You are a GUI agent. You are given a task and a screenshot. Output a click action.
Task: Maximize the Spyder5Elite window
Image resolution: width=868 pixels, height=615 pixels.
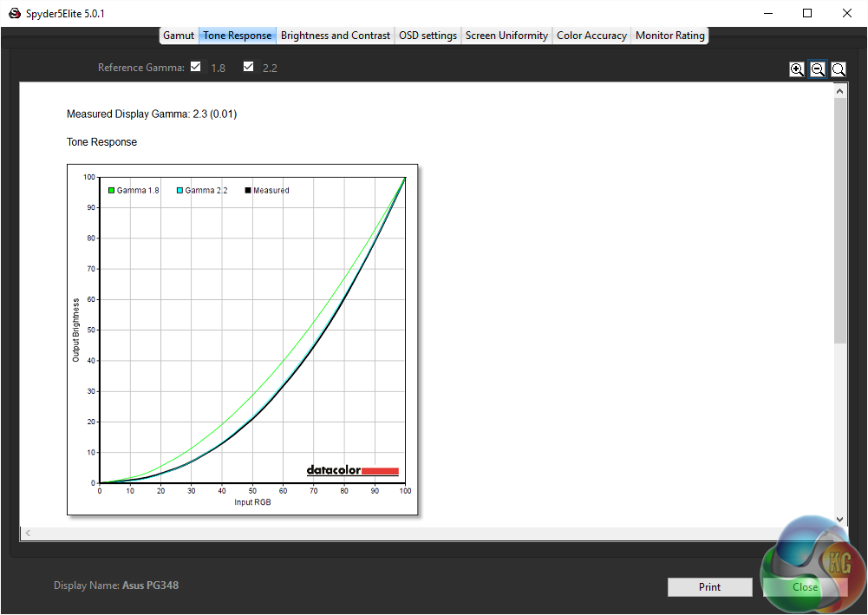tap(807, 13)
